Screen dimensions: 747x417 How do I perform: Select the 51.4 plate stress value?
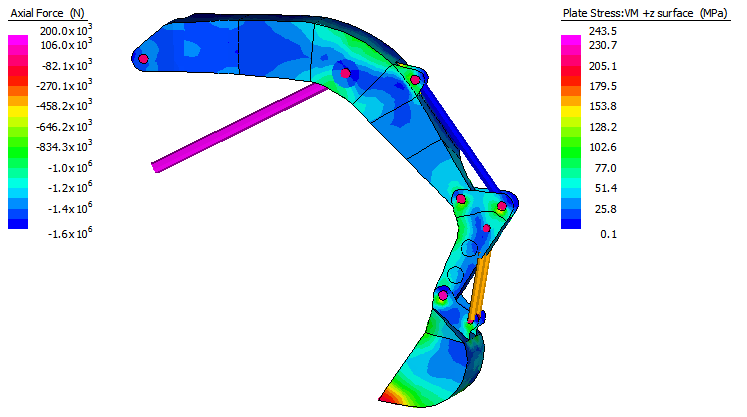[x=606, y=188]
